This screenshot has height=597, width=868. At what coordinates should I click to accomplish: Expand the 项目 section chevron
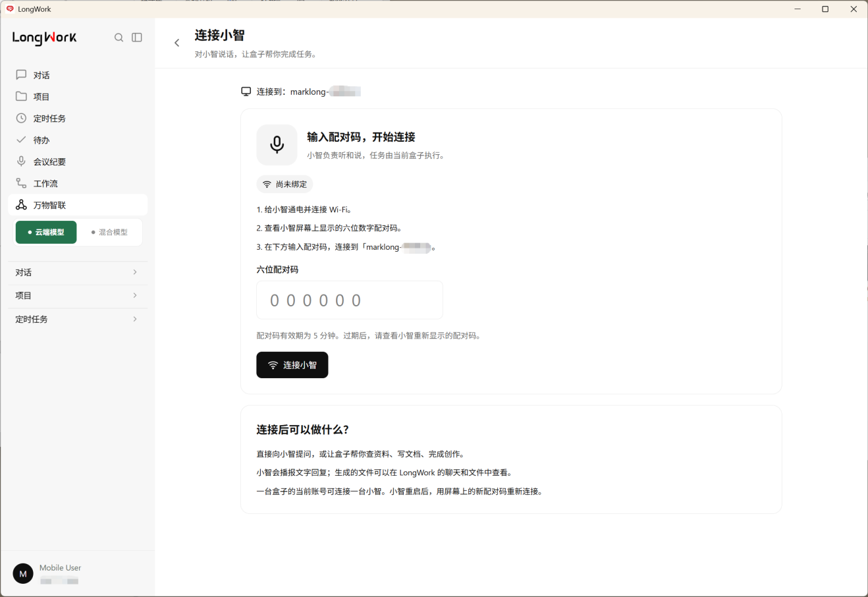point(135,295)
